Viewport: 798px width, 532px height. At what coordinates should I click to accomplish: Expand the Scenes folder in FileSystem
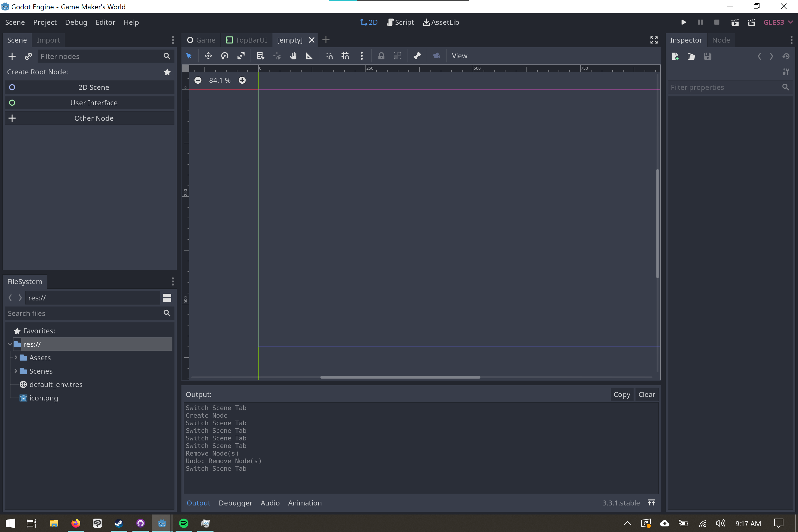16,371
